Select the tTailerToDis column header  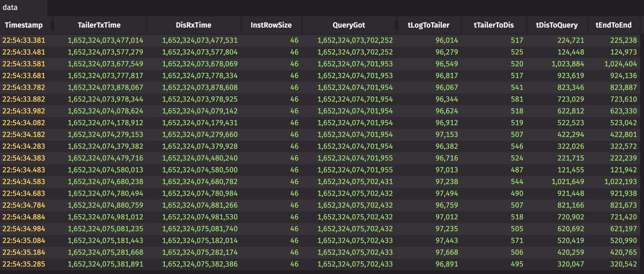(x=494, y=25)
